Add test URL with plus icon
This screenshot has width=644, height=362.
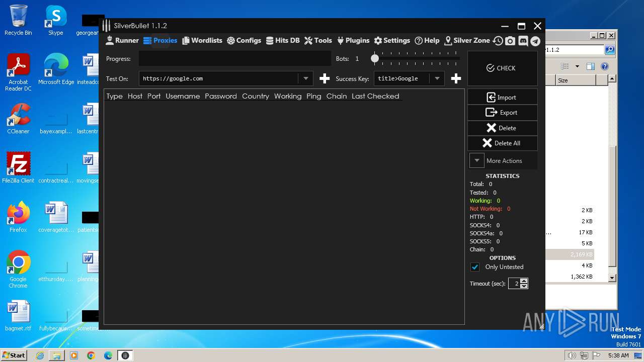click(x=325, y=78)
